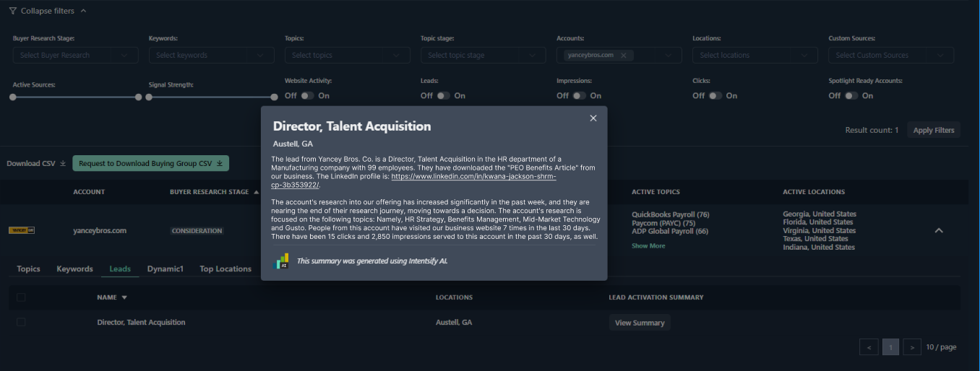
Task: Remove the yanceybros.com account filter chip
Action: (623, 56)
